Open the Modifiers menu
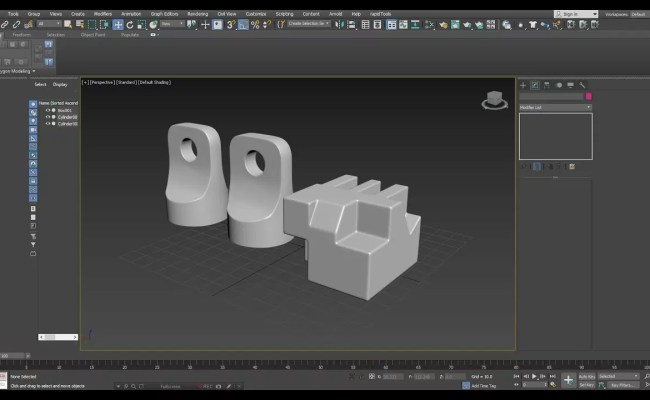650x400 pixels. pyautogui.click(x=102, y=14)
